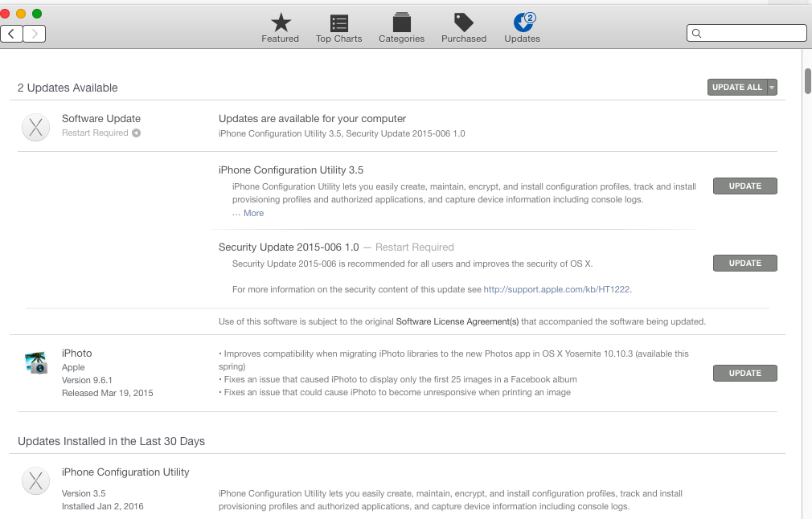Open the Software License Agreement(s) link
812x519 pixels.
tap(457, 321)
